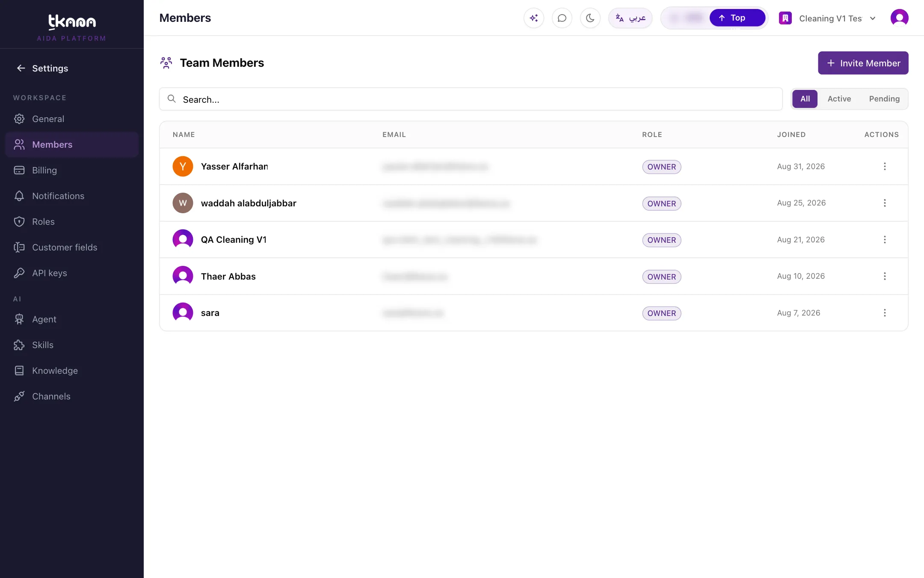Open actions menu for sara
Image resolution: width=924 pixels, height=578 pixels.
click(x=884, y=313)
